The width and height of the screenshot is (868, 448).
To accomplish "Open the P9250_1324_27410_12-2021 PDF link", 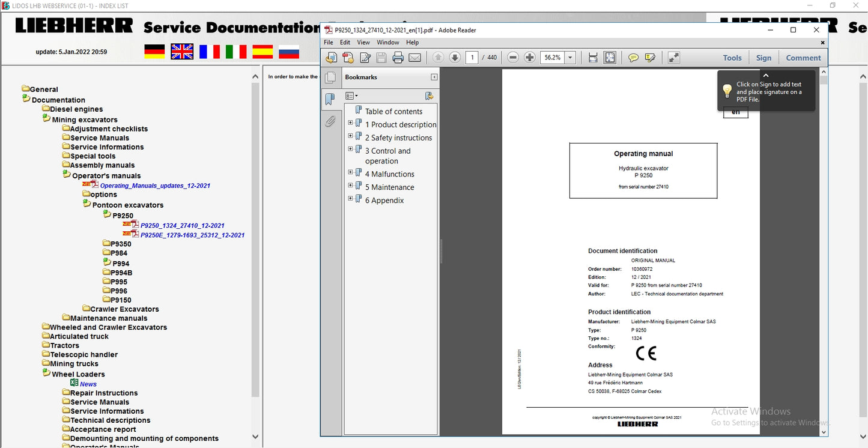I will [x=182, y=226].
